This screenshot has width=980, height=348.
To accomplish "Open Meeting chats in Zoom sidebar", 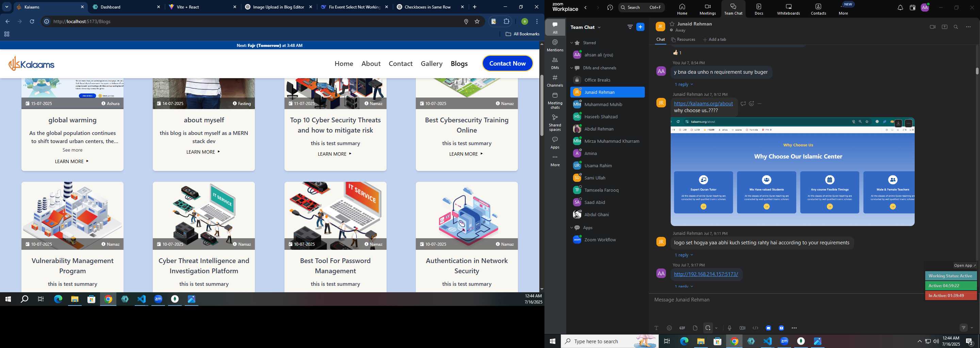I will 555,101.
